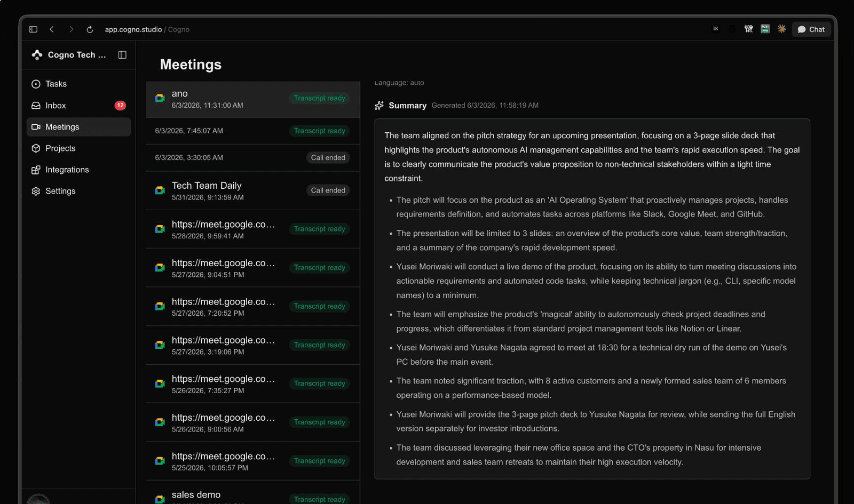Click Meet icon on 5/27/2026 7:20:52 PM meeting

(160, 306)
